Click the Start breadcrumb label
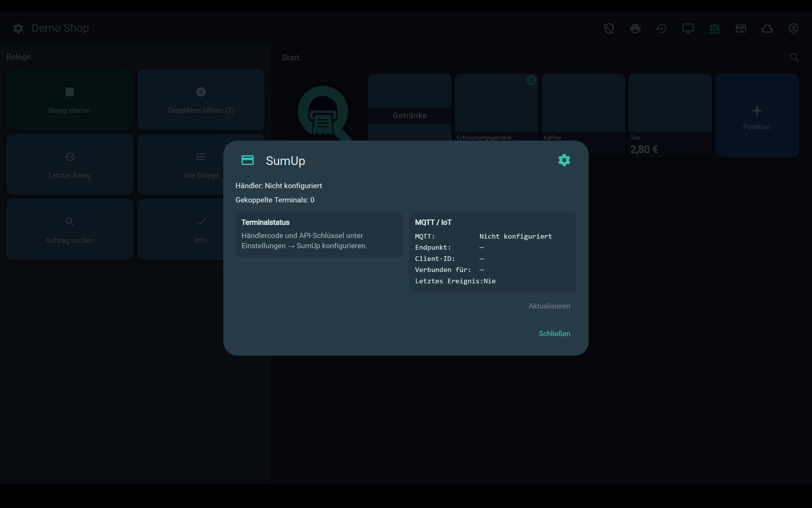 click(x=290, y=57)
